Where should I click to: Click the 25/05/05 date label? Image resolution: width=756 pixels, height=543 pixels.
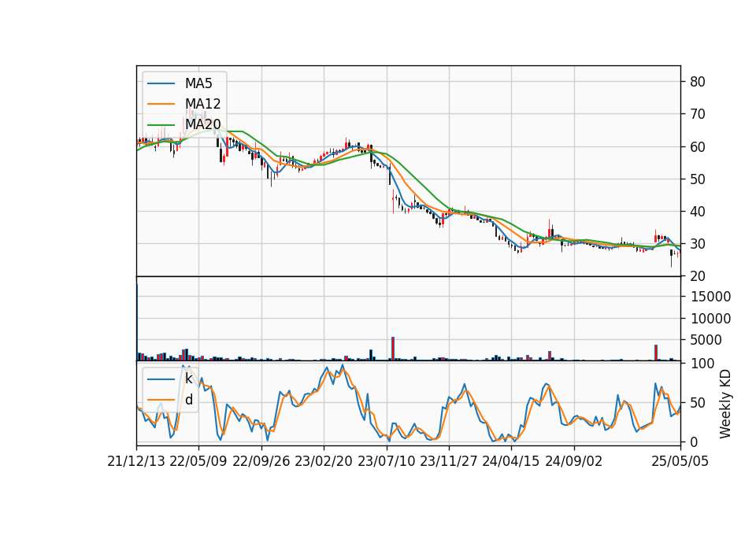coord(680,461)
